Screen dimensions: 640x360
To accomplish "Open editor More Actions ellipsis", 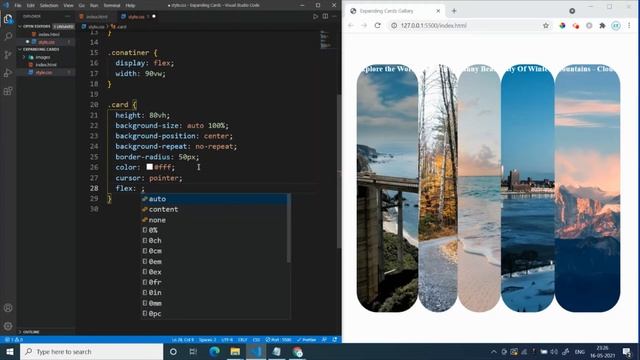I will point(334,16).
